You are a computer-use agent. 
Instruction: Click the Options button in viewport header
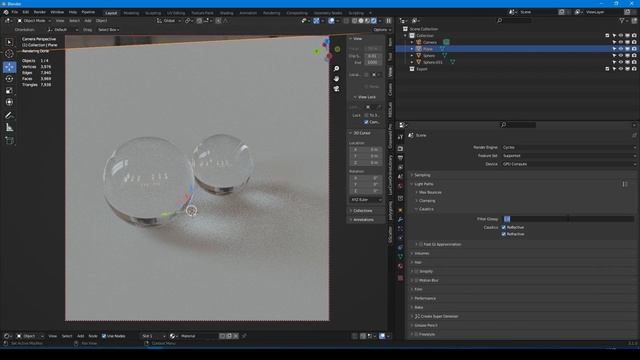(382, 30)
